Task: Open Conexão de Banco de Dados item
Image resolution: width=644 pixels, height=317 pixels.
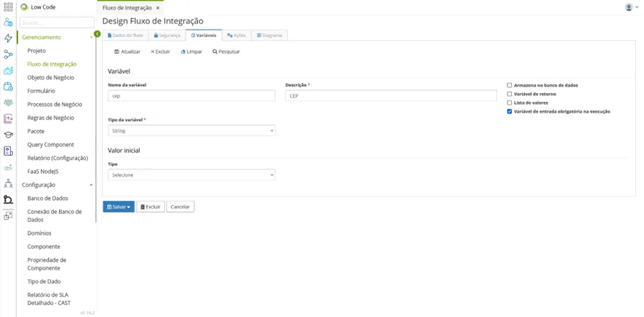Action: (55, 216)
